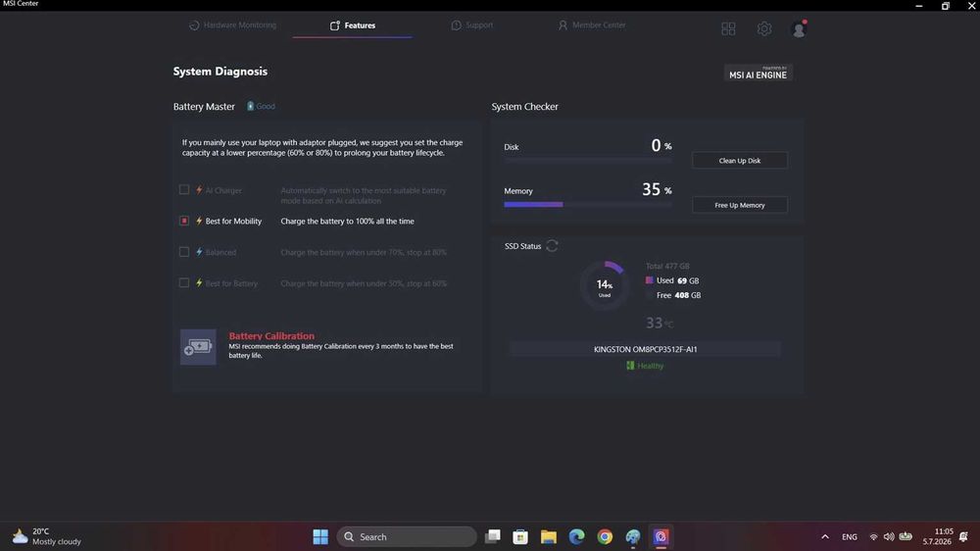Open the Support tab
Viewport: 980px width, 551px height.
(x=472, y=25)
